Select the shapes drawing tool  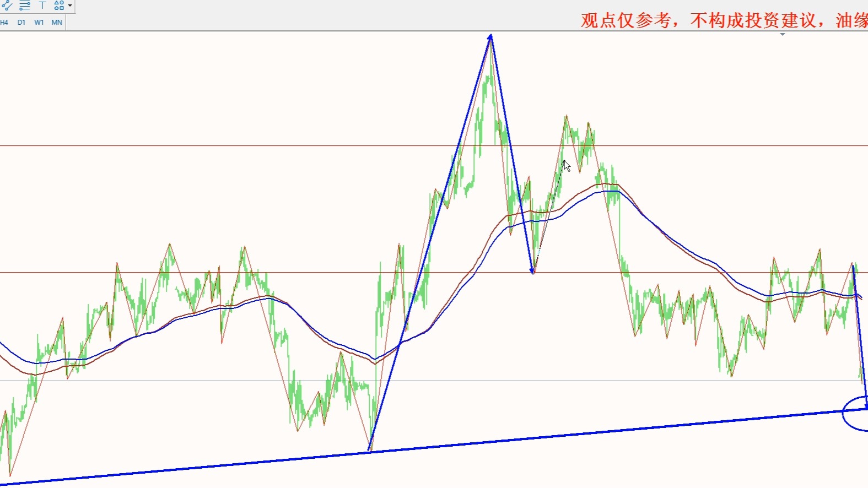[59, 6]
